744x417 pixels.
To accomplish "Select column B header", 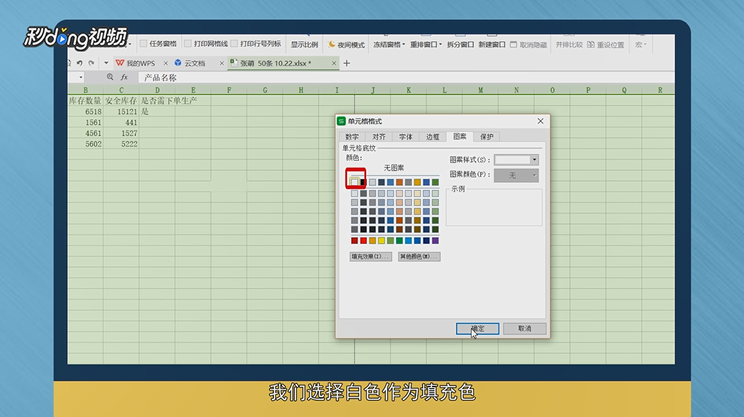I will [x=85, y=90].
